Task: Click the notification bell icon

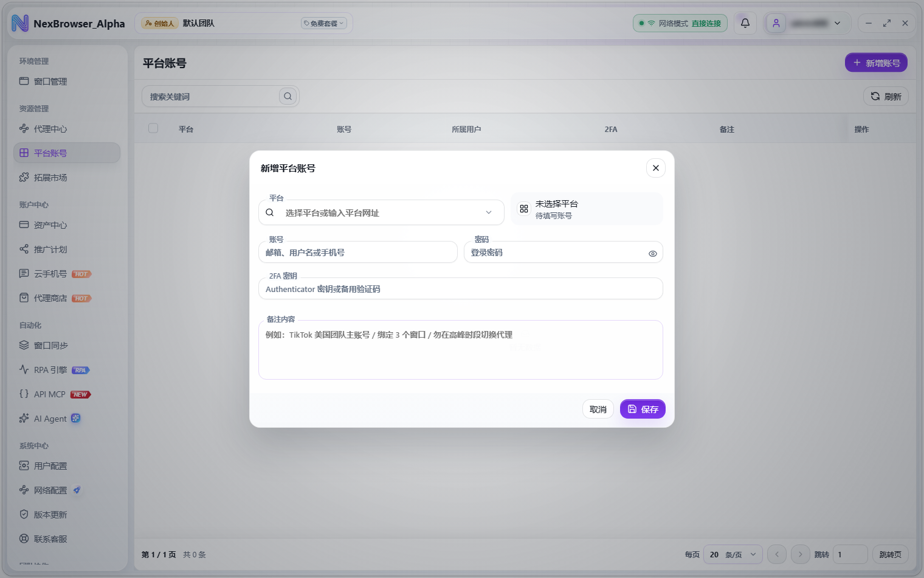Action: [x=745, y=23]
